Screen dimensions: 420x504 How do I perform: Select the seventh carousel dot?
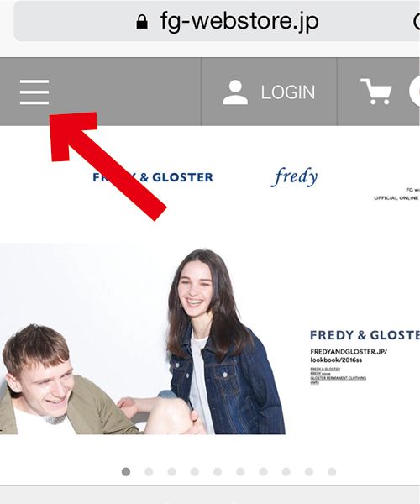click(x=263, y=471)
